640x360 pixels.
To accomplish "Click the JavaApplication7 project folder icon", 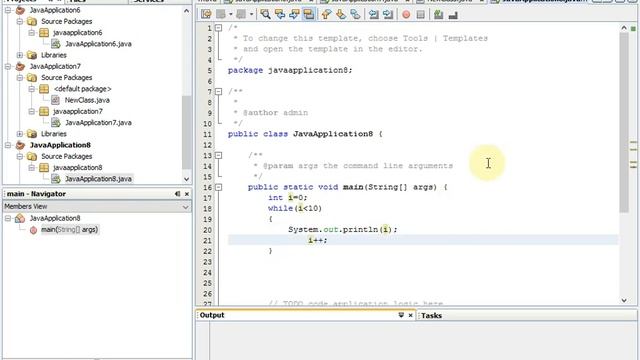I will coord(20,66).
